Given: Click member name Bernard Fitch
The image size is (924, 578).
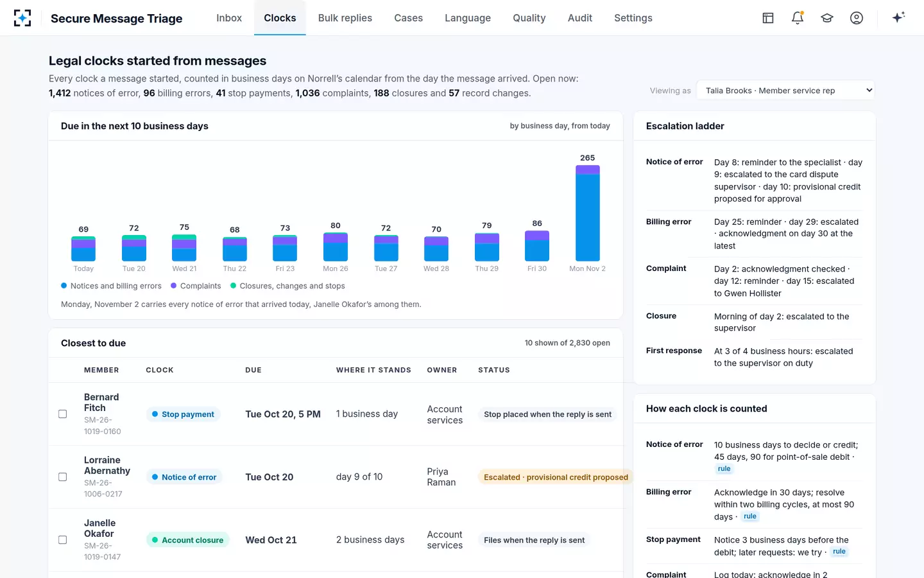Looking at the screenshot, I should [x=101, y=403].
